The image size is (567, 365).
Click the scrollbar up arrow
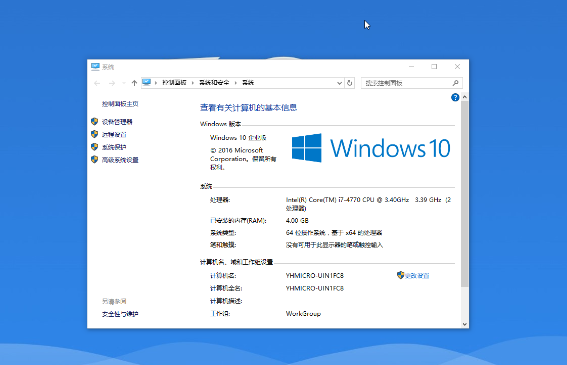tap(465, 97)
